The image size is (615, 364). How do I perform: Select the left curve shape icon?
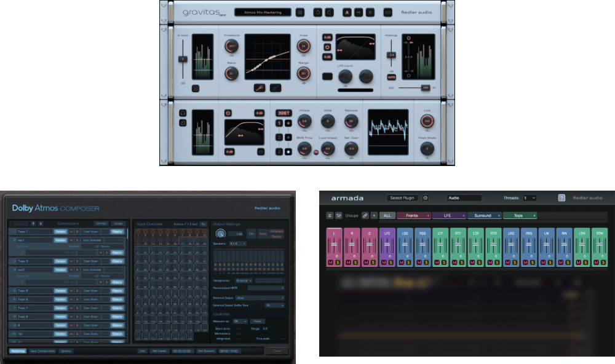coord(260,88)
